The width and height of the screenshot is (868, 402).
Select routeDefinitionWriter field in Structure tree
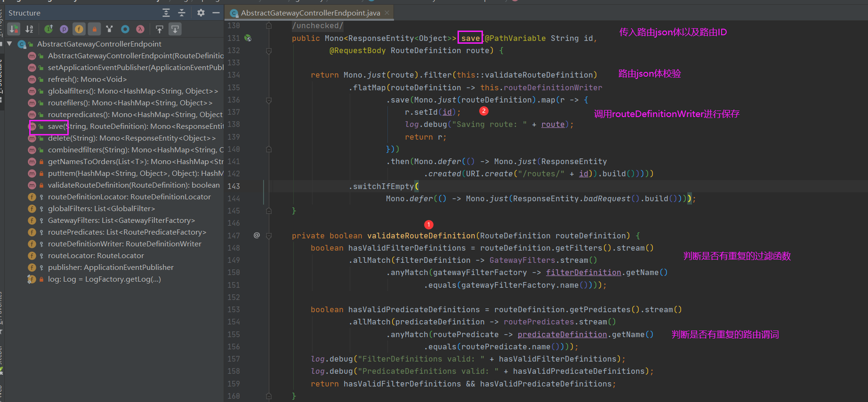[125, 244]
